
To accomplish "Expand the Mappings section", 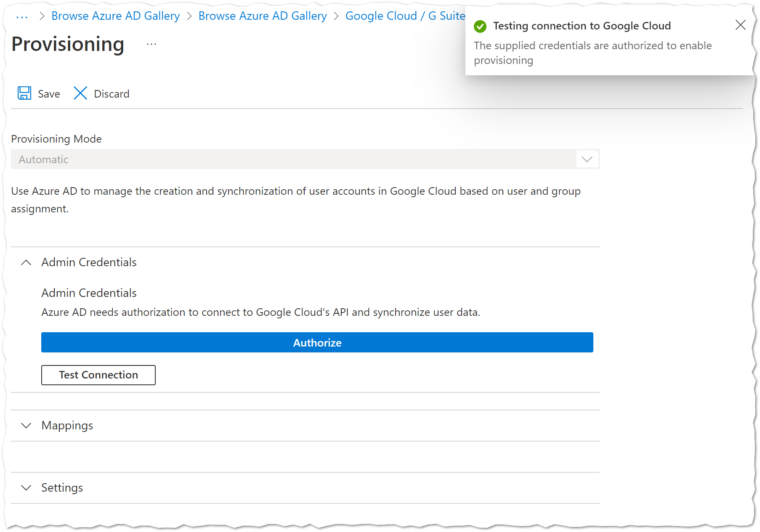I will point(26,426).
